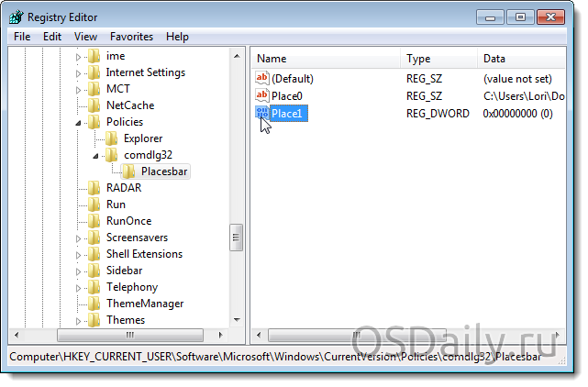Click the Type column header

439,59
